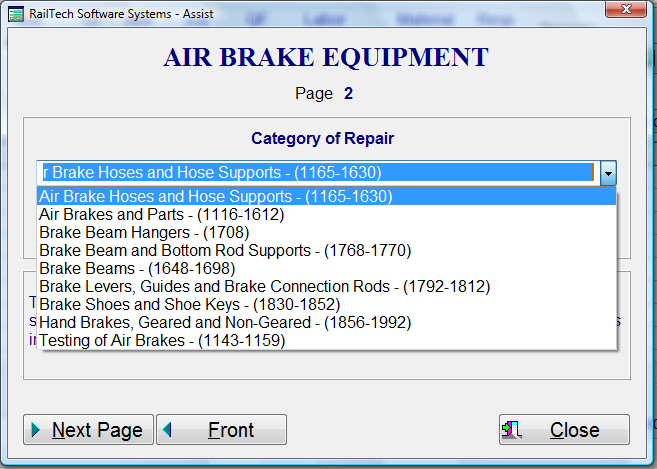Pick Hand Brakes, Geared and Non-Geared
This screenshot has width=657, height=469.
[224, 322]
